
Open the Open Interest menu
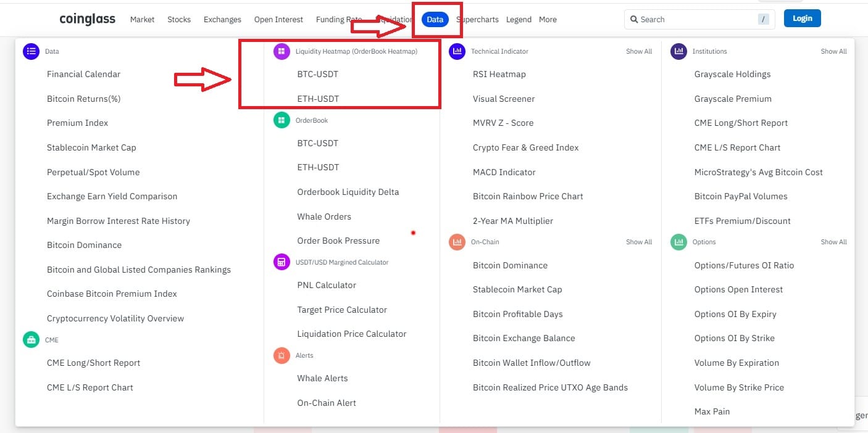(x=278, y=20)
